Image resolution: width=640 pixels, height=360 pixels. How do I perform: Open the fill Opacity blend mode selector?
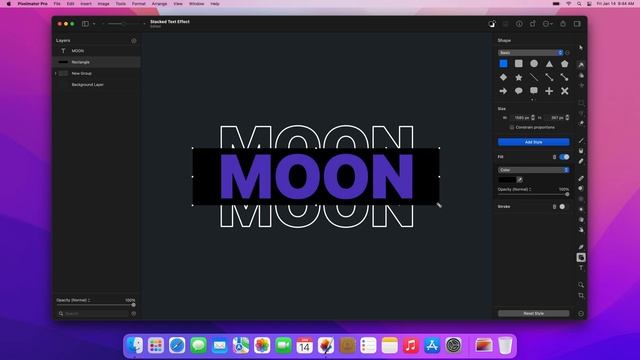514,189
